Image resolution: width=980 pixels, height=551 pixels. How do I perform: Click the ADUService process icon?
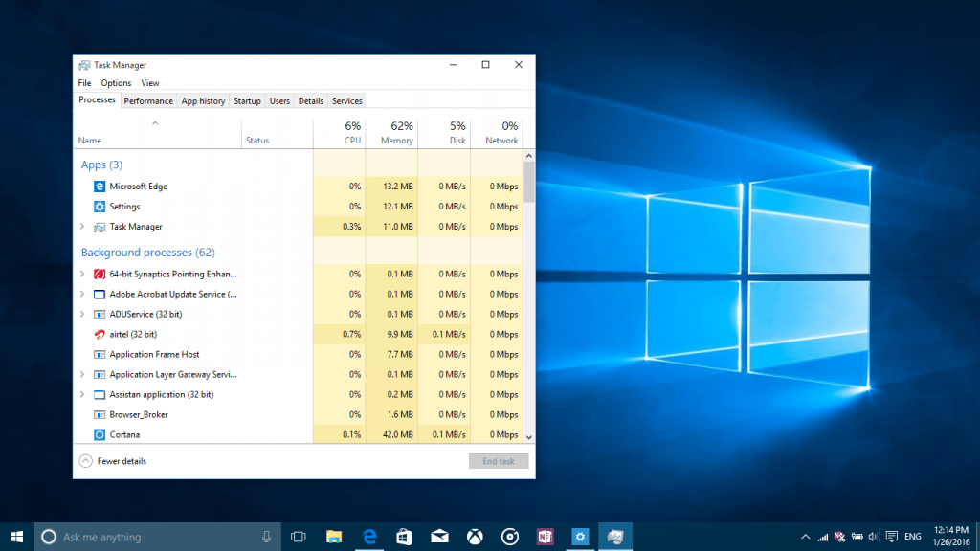(x=100, y=314)
